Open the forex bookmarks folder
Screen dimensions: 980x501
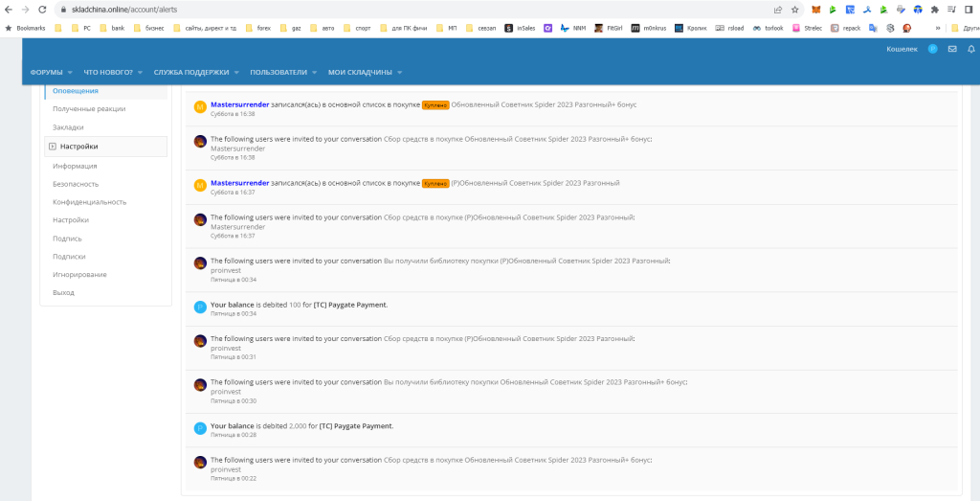[258, 28]
